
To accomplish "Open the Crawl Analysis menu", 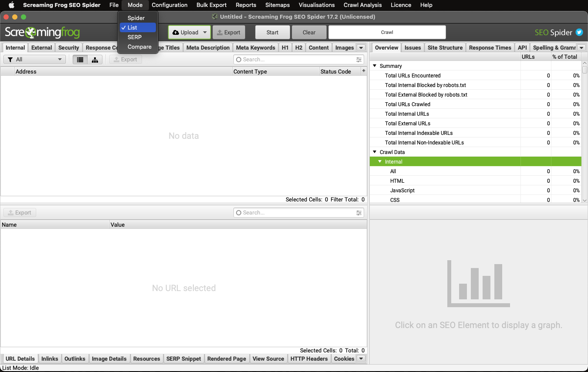I will click(362, 5).
